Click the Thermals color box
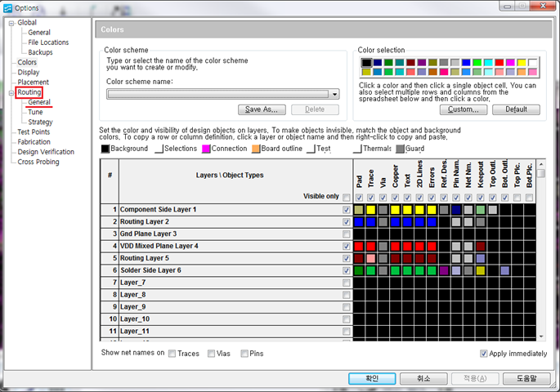The height and width of the screenshot is (392, 560). pyautogui.click(x=357, y=149)
